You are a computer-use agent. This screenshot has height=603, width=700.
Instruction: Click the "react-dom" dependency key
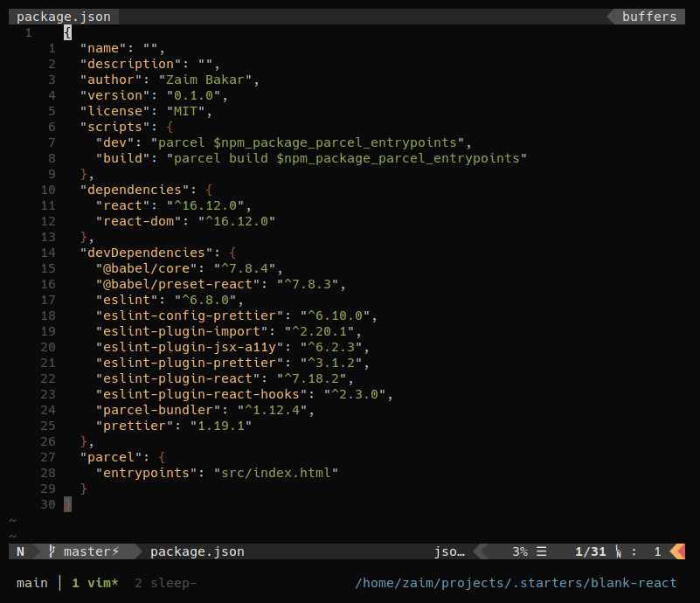pos(138,221)
